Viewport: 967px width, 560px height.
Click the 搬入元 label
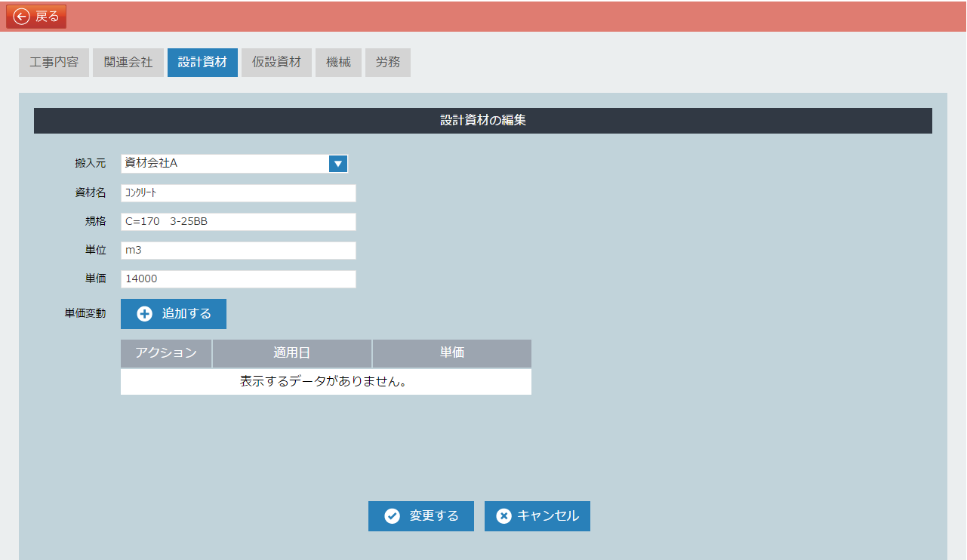91,163
